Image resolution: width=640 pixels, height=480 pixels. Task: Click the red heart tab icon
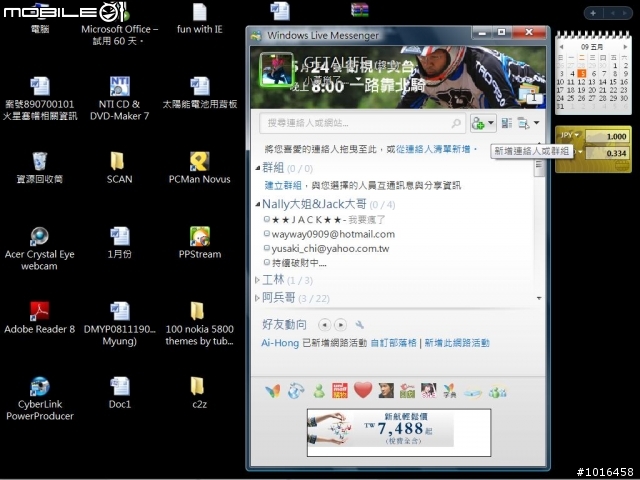[363, 390]
